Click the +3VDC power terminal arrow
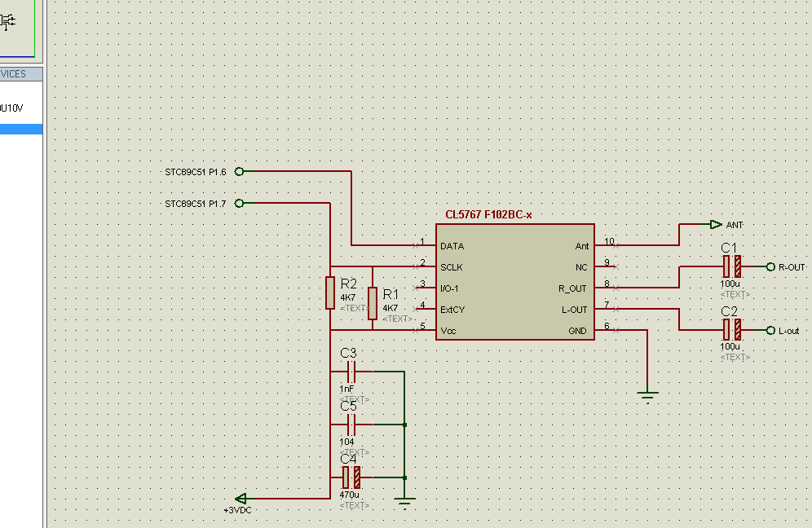The width and height of the screenshot is (812, 528). pos(241,499)
